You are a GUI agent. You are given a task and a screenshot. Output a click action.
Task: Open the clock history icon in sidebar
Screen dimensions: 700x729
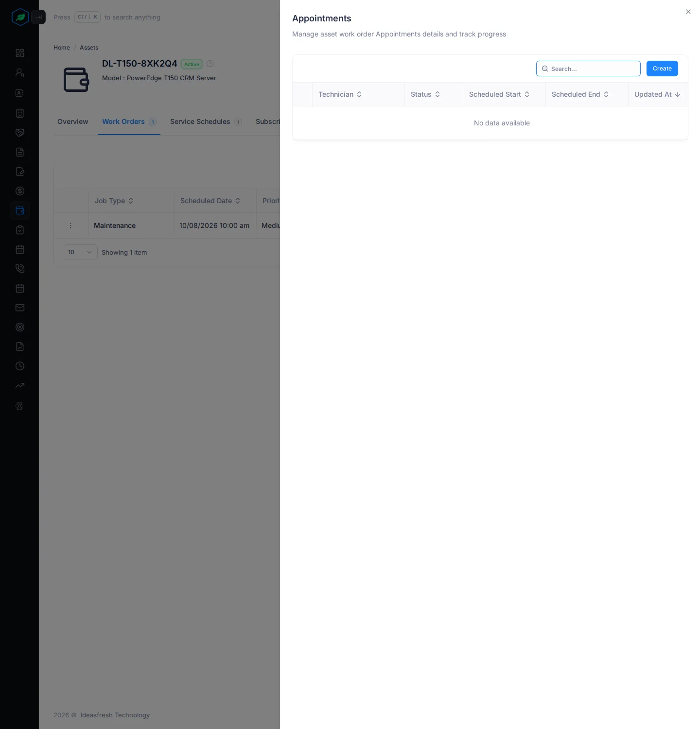coord(20,366)
